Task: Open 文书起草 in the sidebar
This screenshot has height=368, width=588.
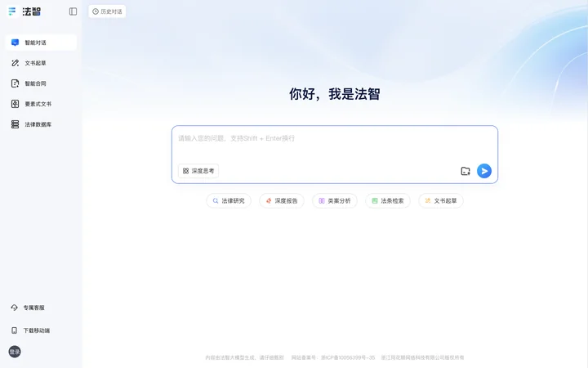Action: (x=42, y=63)
